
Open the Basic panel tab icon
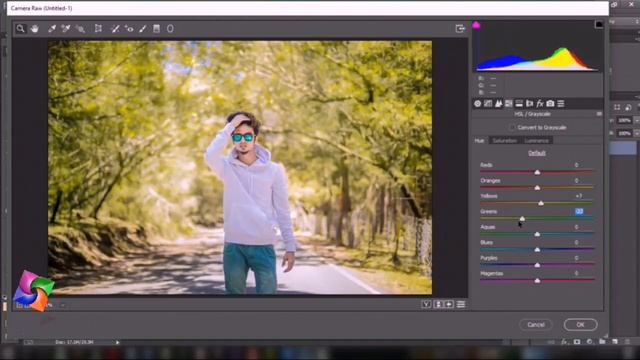coord(478,104)
